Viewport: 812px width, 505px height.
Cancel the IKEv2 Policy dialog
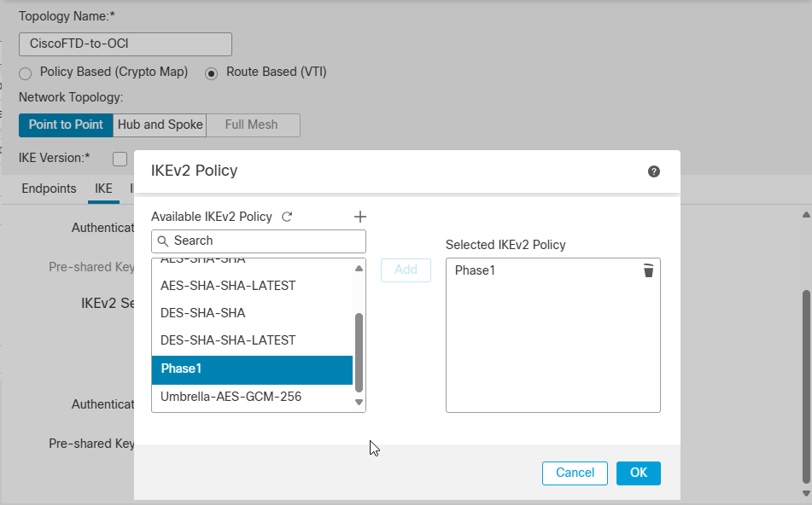click(x=575, y=473)
